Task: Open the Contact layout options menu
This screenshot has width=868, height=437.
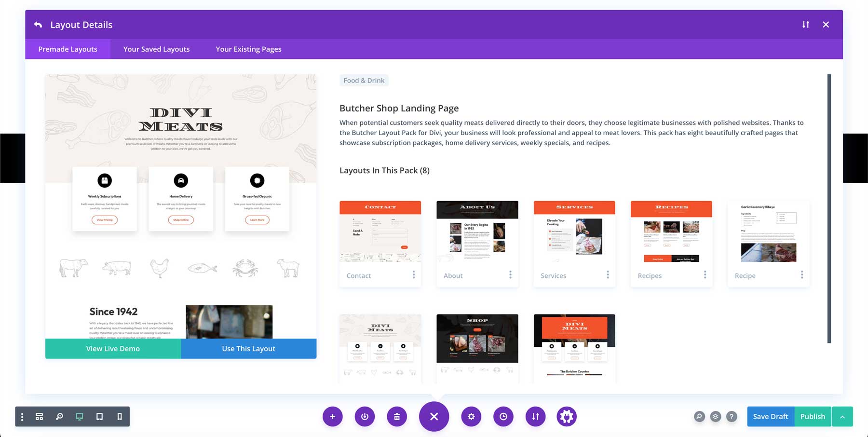Action: tap(414, 275)
